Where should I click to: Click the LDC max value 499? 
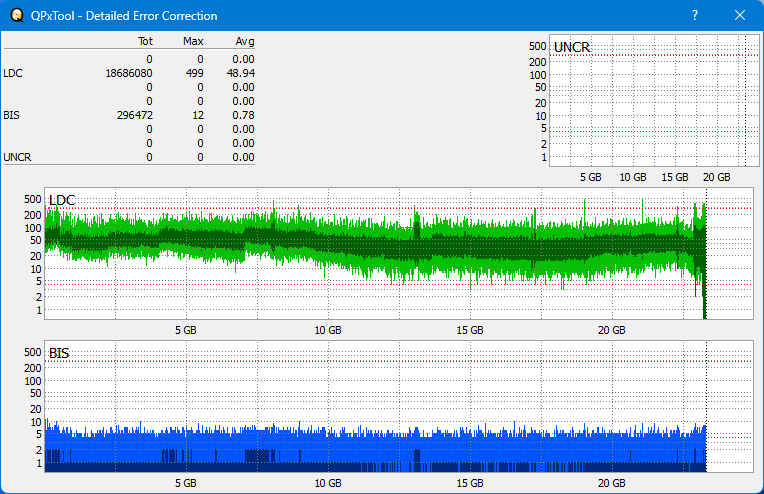click(x=195, y=73)
